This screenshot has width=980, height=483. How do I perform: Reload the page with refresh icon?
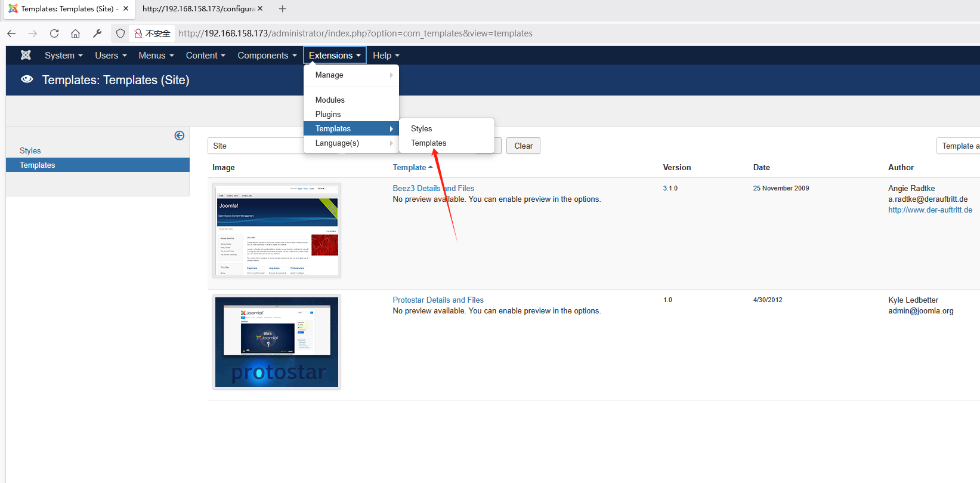(x=54, y=33)
